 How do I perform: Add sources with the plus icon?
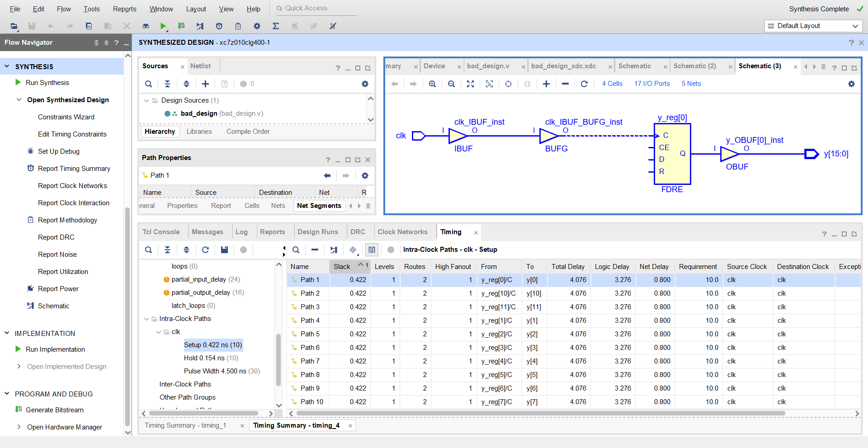pyautogui.click(x=205, y=84)
